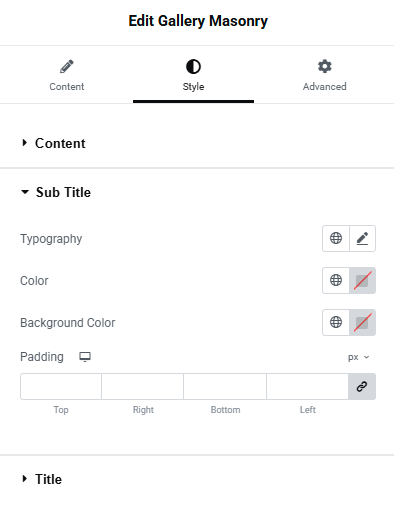Open the Background Color swatch picker
Image resolution: width=394 pixels, height=507 pixels.
362,322
